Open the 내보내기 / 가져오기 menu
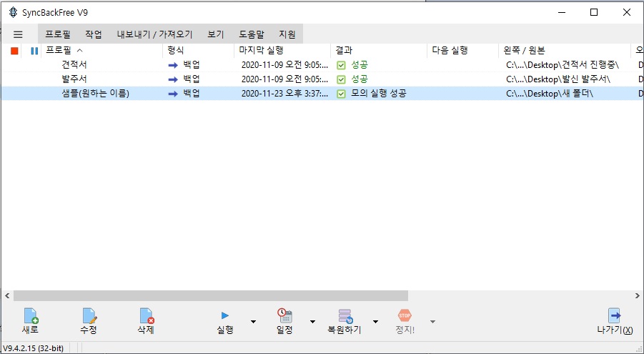This screenshot has height=354, width=644. point(155,34)
